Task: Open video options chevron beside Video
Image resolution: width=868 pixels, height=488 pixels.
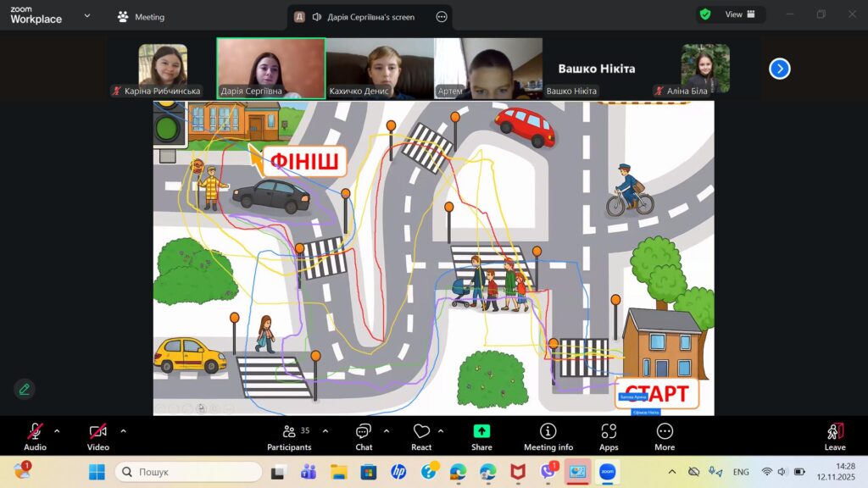Action: click(123, 431)
